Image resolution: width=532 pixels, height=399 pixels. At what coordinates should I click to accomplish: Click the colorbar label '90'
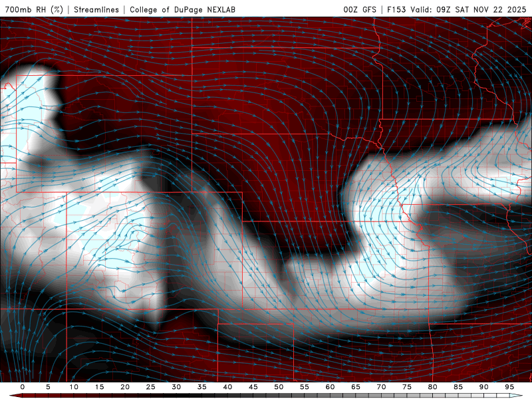[483, 387]
